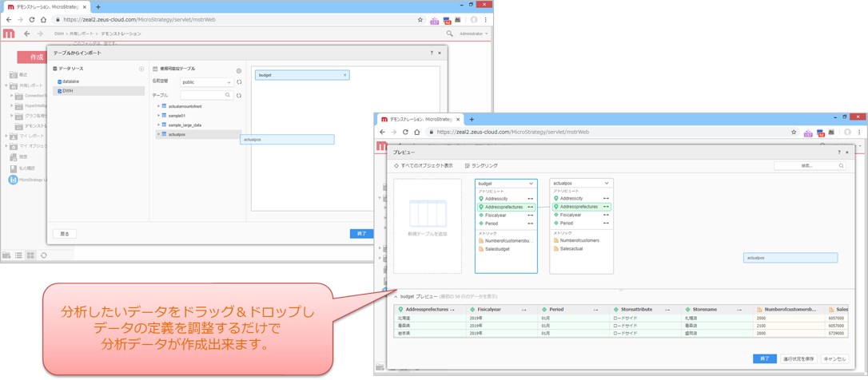Open help in preview dialog
Image resolution: width=868 pixels, height=380 pixels.
[839, 152]
